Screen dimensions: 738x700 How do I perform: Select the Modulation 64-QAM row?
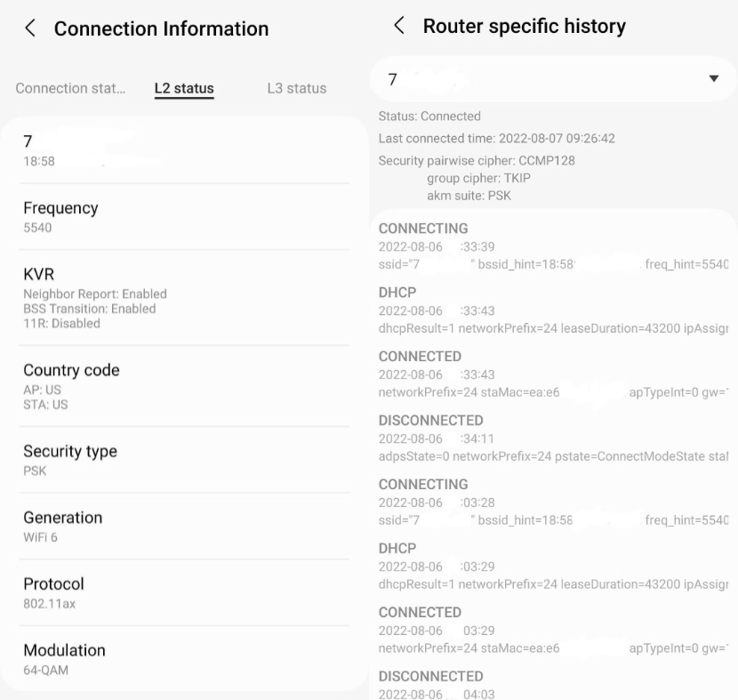pyautogui.click(x=184, y=659)
